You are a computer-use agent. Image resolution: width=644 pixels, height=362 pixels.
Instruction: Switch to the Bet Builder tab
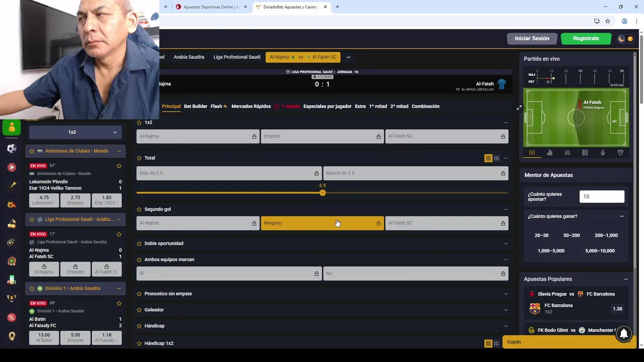pyautogui.click(x=196, y=107)
